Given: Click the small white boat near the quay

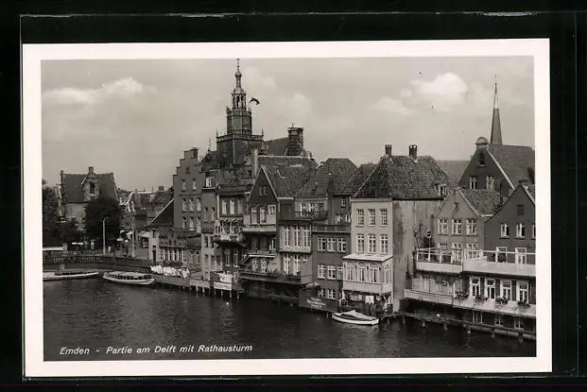Looking at the screenshot, I should click(354, 317).
